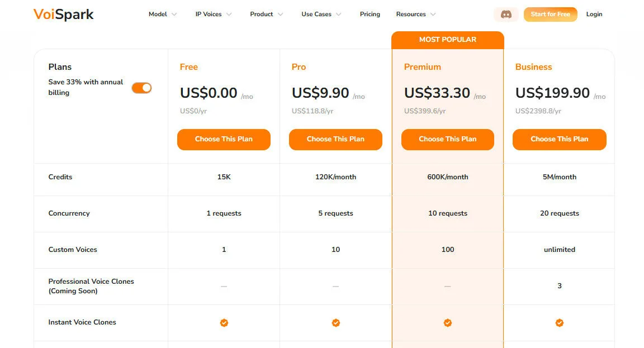Click the 5M/month credits value
Image resolution: width=644 pixels, height=348 pixels.
(x=560, y=177)
